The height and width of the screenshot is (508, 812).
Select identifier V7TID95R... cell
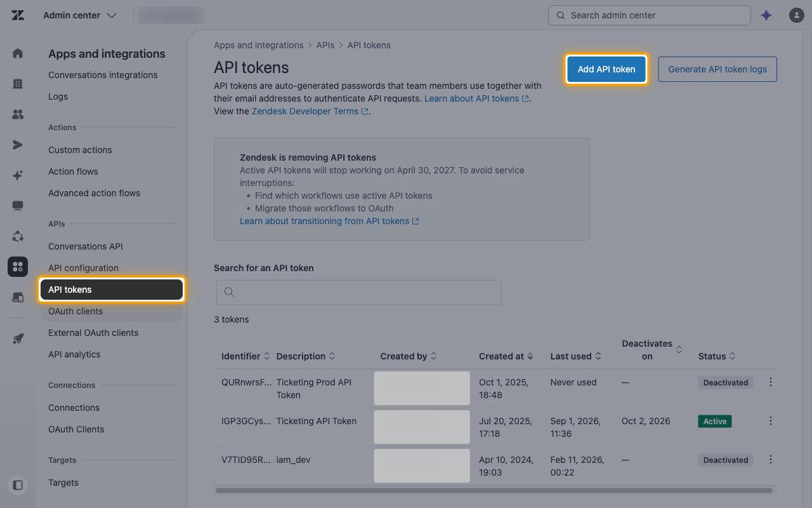pos(246,460)
